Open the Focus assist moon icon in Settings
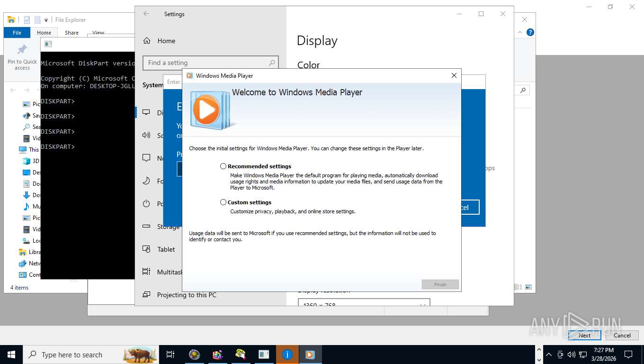Image resolution: width=644 pixels, height=364 pixels. (147, 181)
